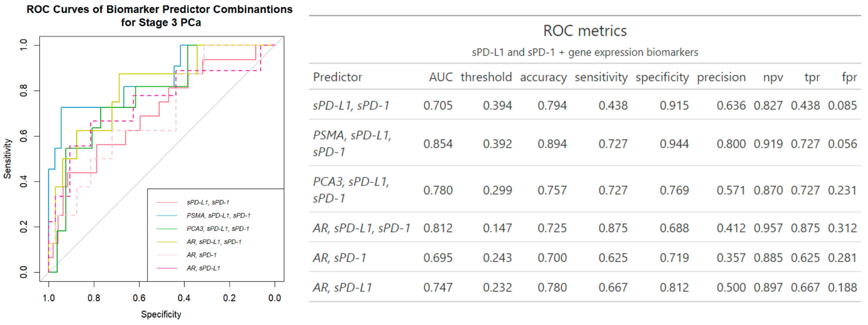The height and width of the screenshot is (325, 868).
Task: Click the Sensitivity y-axis label
Action: click(7, 158)
